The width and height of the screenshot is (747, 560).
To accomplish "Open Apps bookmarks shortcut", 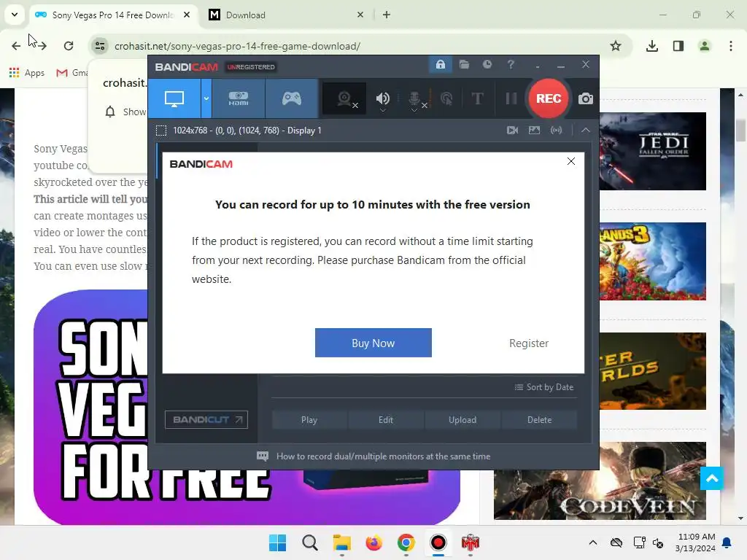I will pos(27,72).
